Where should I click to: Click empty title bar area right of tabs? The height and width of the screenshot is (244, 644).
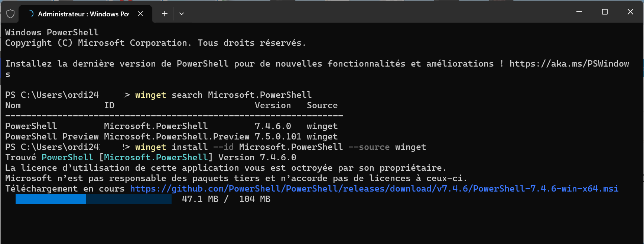click(x=371, y=12)
